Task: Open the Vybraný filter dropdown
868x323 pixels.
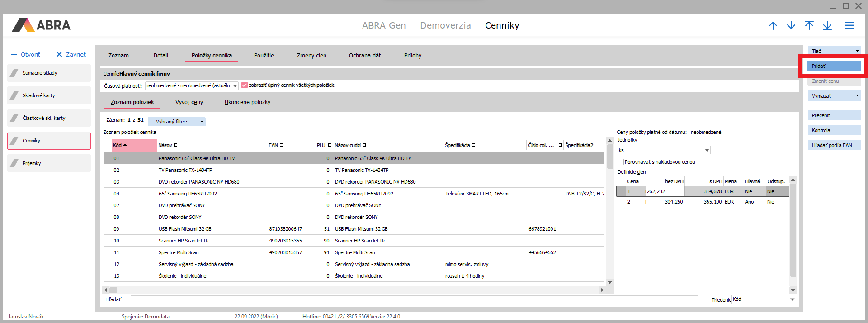Action: coord(202,122)
